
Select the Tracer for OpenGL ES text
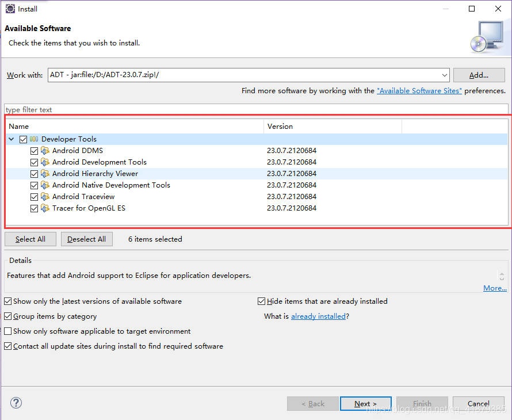tap(89, 208)
